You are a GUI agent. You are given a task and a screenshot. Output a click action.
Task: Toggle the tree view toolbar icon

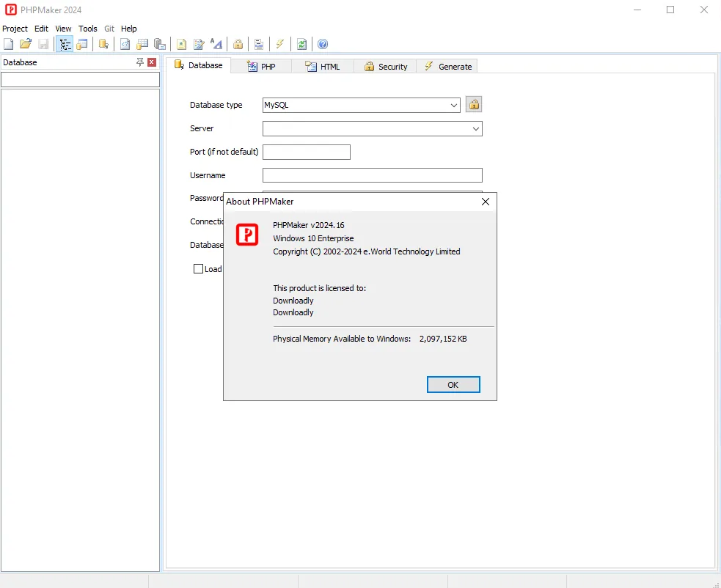click(x=65, y=44)
